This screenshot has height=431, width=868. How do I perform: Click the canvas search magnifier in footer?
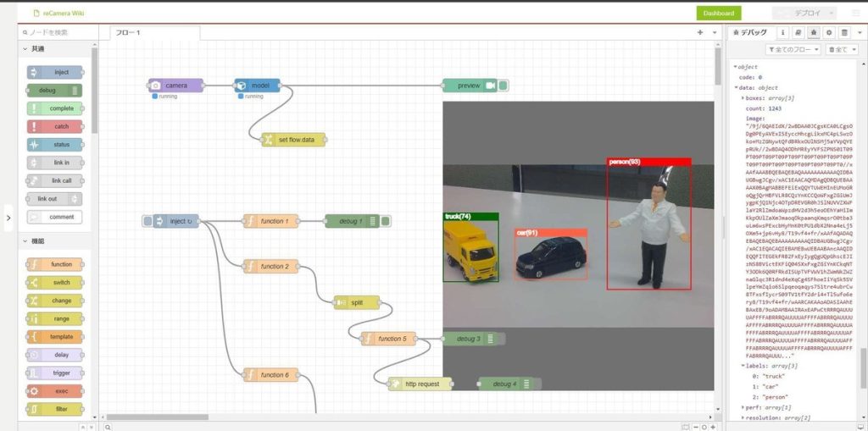click(x=108, y=427)
